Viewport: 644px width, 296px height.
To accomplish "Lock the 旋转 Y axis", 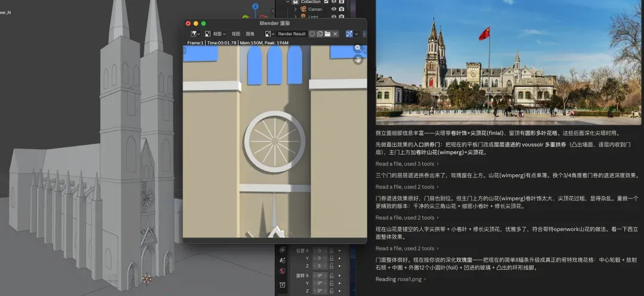I will pyautogui.click(x=332, y=283).
